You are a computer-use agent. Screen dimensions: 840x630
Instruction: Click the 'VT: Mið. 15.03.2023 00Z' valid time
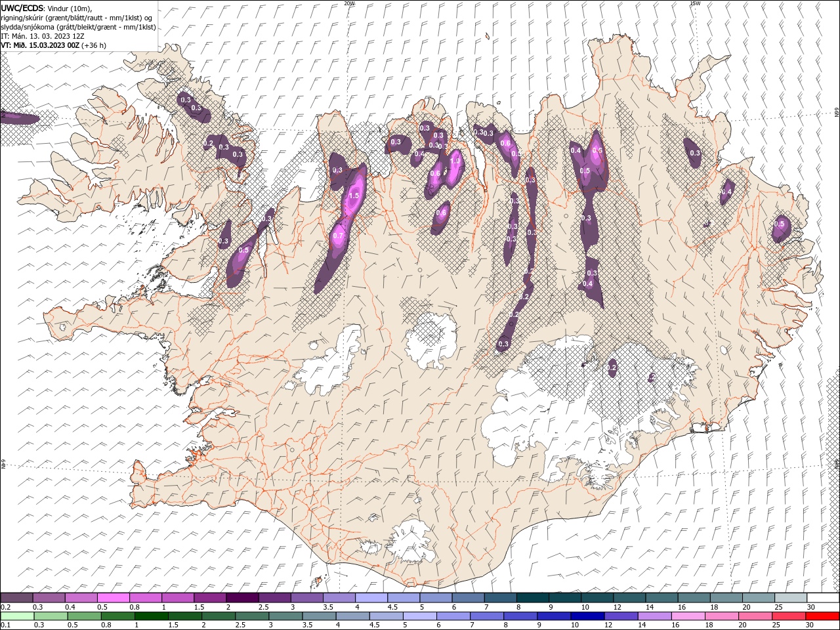40,45
